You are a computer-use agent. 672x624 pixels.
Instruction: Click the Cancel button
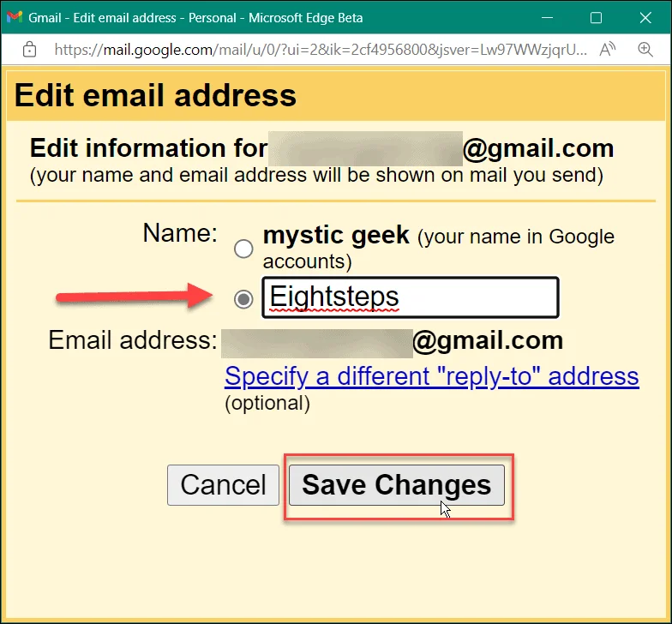223,485
